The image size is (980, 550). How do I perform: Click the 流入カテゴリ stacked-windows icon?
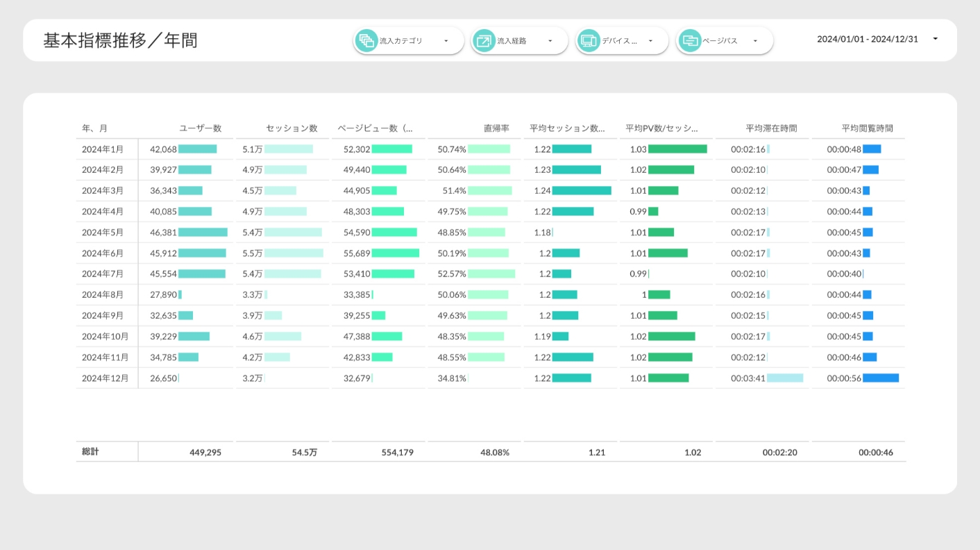pyautogui.click(x=366, y=41)
